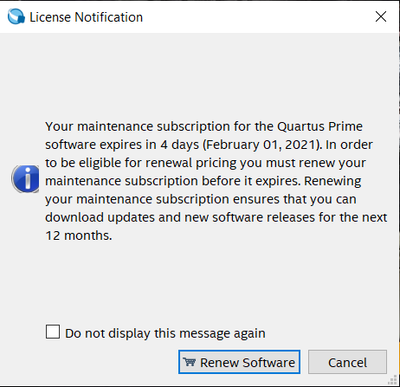
Task: Close the License Notification window
Action: [381, 16]
